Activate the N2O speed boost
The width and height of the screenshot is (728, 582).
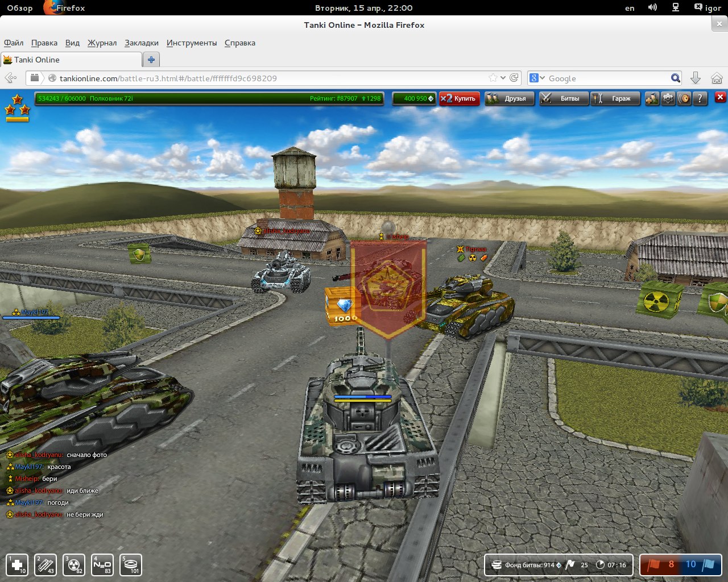tap(102, 565)
